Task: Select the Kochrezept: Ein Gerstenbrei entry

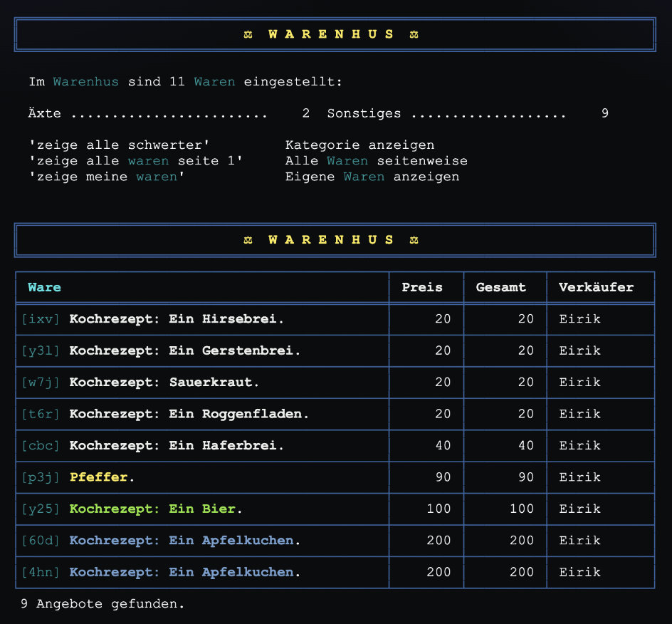Action: click(x=184, y=350)
